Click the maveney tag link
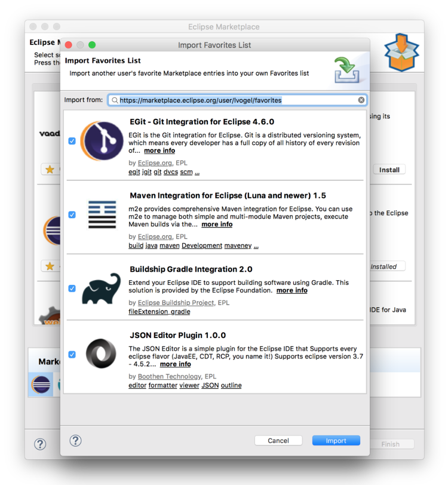This screenshot has height=485, width=448. pyautogui.click(x=238, y=245)
